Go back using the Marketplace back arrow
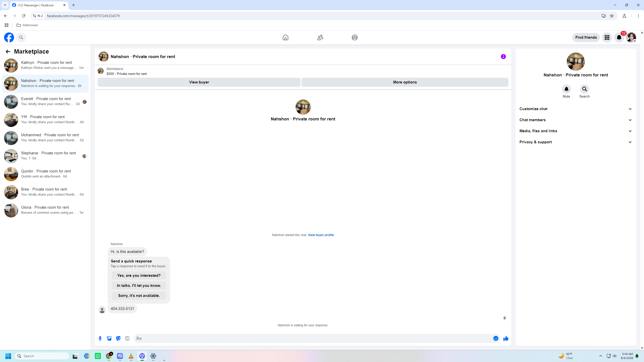This screenshot has width=644, height=362. tap(8, 52)
